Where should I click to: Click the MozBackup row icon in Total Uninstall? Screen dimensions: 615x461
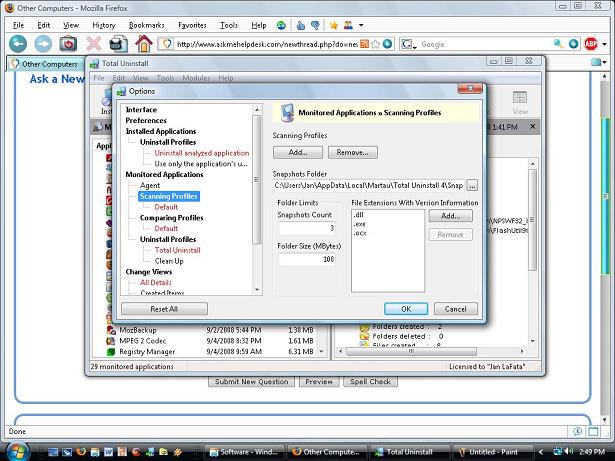coord(111,330)
